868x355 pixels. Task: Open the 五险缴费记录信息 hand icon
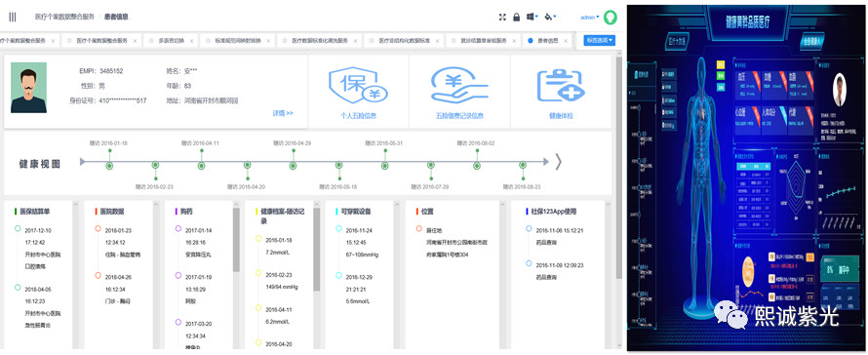(459, 85)
